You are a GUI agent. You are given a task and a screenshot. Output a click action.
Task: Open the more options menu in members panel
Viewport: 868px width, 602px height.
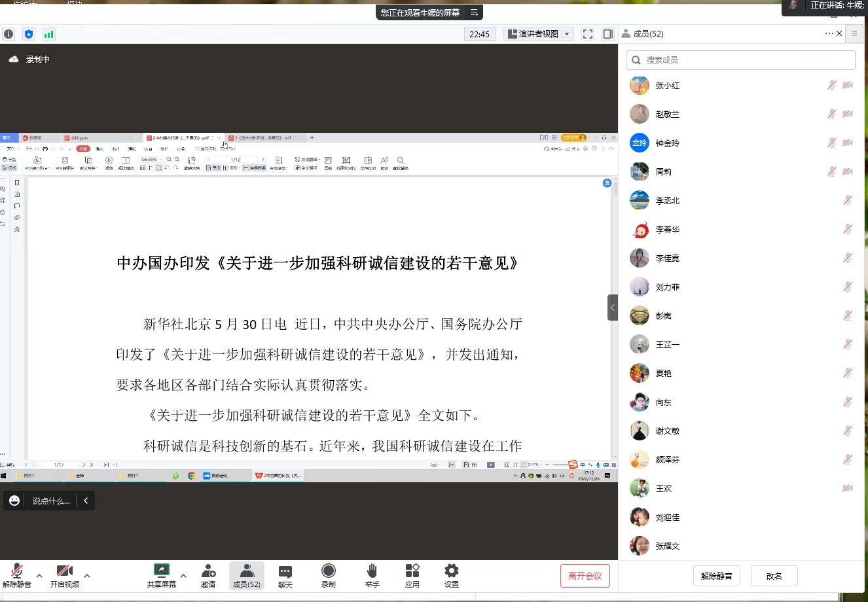click(829, 33)
